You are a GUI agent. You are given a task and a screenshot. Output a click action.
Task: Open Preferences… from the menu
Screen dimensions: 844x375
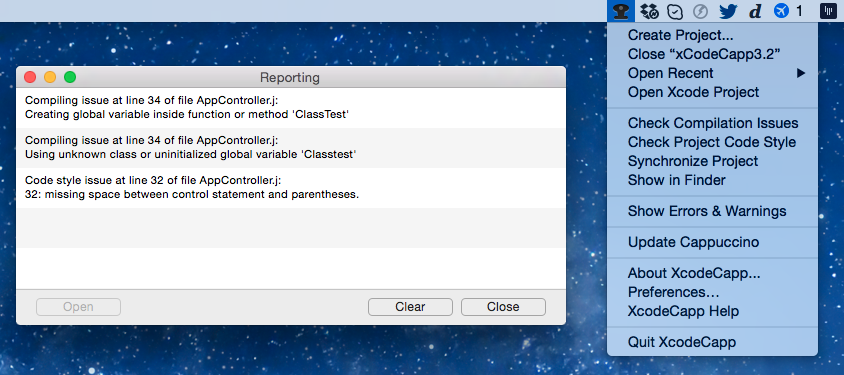[712, 293]
